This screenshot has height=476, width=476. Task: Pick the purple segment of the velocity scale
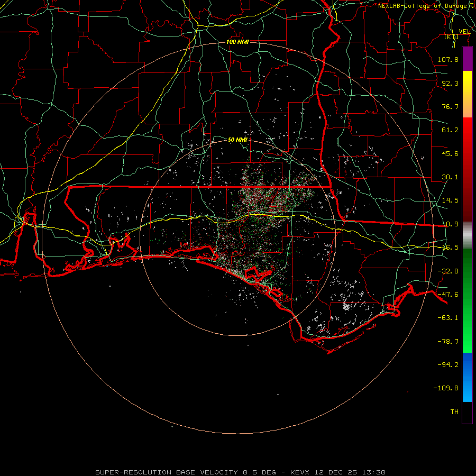point(467,59)
